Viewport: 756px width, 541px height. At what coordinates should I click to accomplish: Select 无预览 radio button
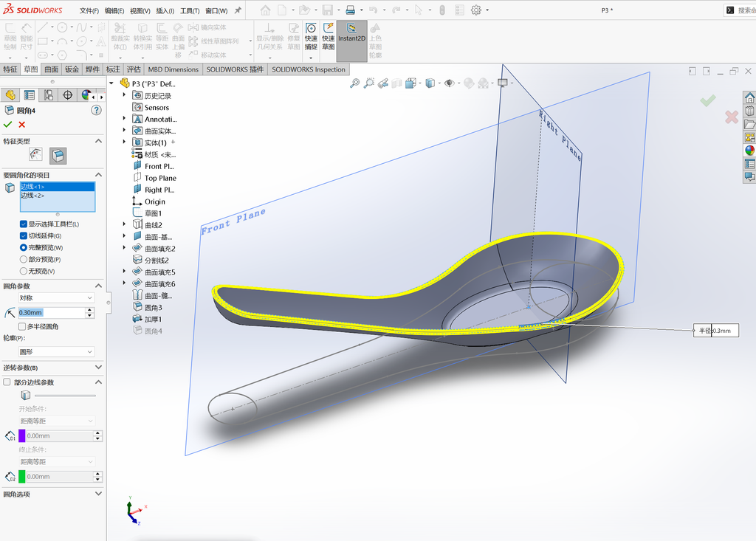[x=23, y=271]
